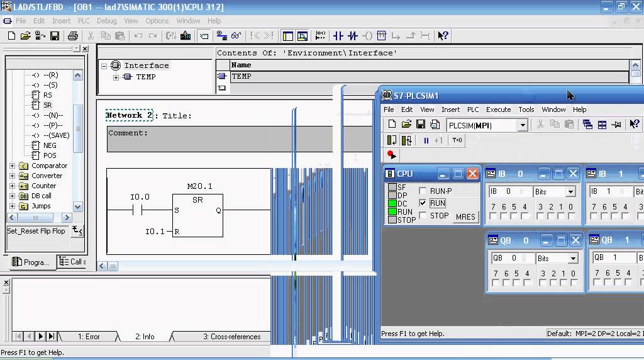Image resolution: width=644 pixels, height=360 pixels.
Task: Check STOP checkbox in CPU window
Action: pyautogui.click(x=423, y=215)
